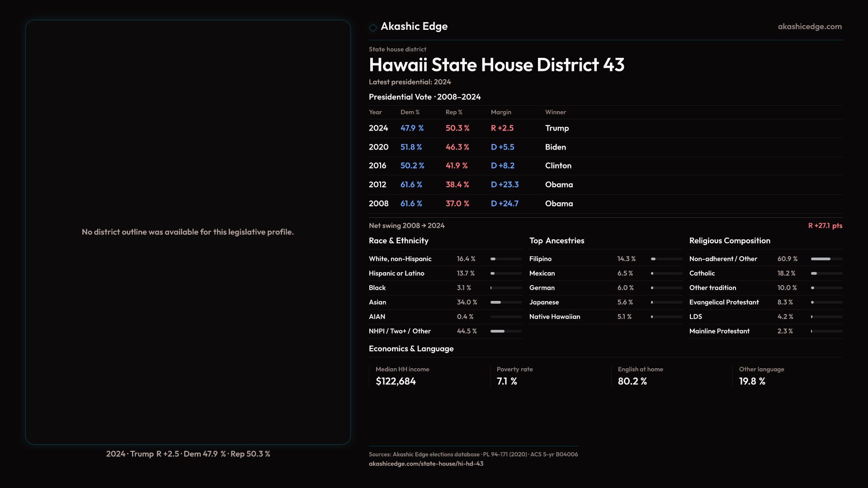The width and height of the screenshot is (868, 488).
Task: Click the 2008 Dem 61.6 % value
Action: pos(411,204)
